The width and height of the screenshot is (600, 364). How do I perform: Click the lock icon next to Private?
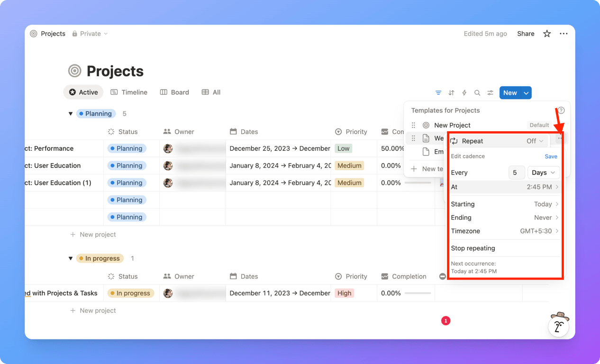pyautogui.click(x=74, y=34)
